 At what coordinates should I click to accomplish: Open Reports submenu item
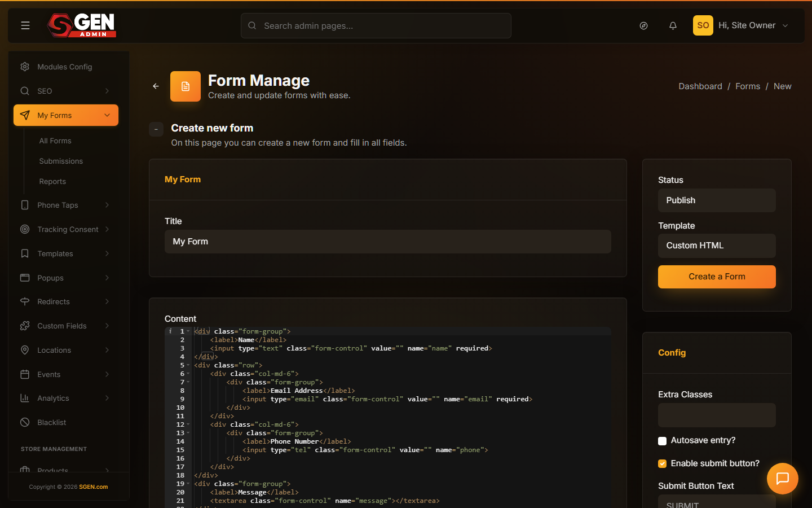52,181
